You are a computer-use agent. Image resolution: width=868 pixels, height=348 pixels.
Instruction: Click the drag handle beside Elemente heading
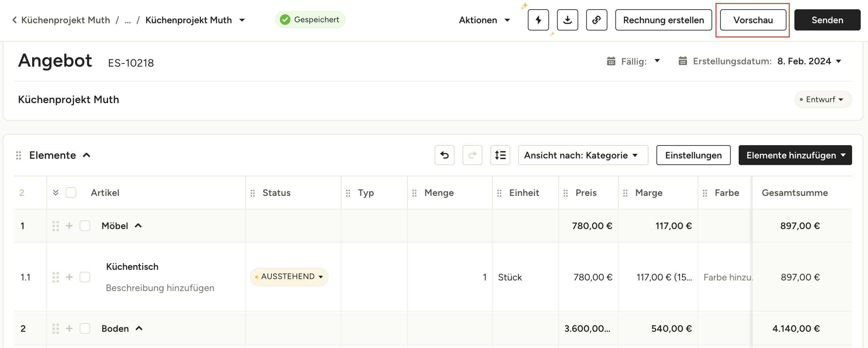click(x=19, y=155)
